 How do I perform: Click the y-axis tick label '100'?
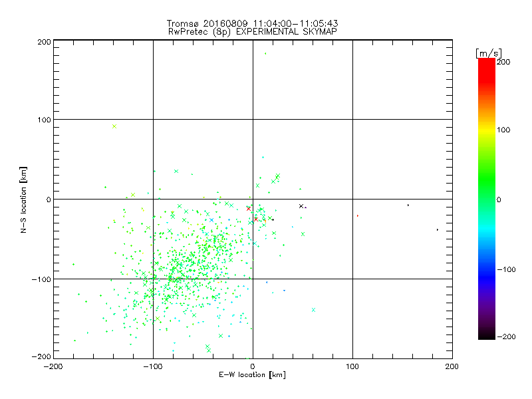[44, 120]
